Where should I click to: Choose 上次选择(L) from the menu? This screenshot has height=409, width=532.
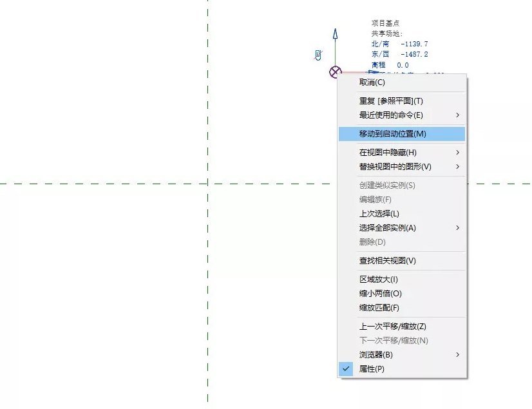pos(402,213)
